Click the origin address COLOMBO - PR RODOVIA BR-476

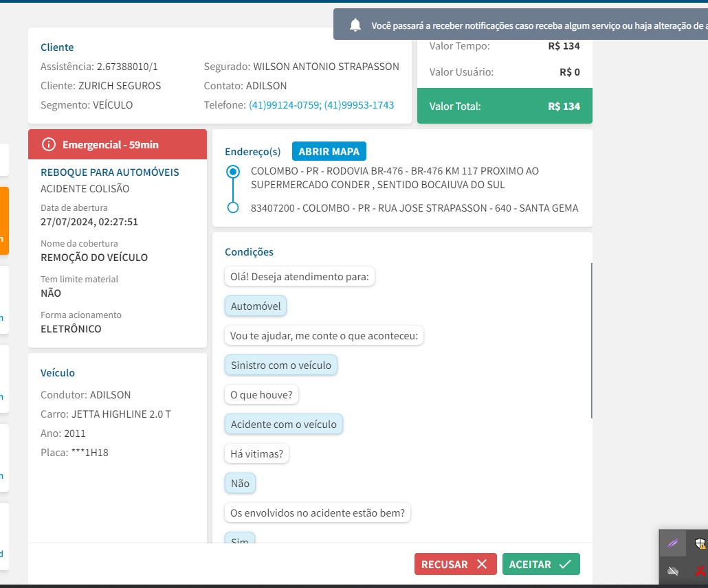click(x=395, y=178)
